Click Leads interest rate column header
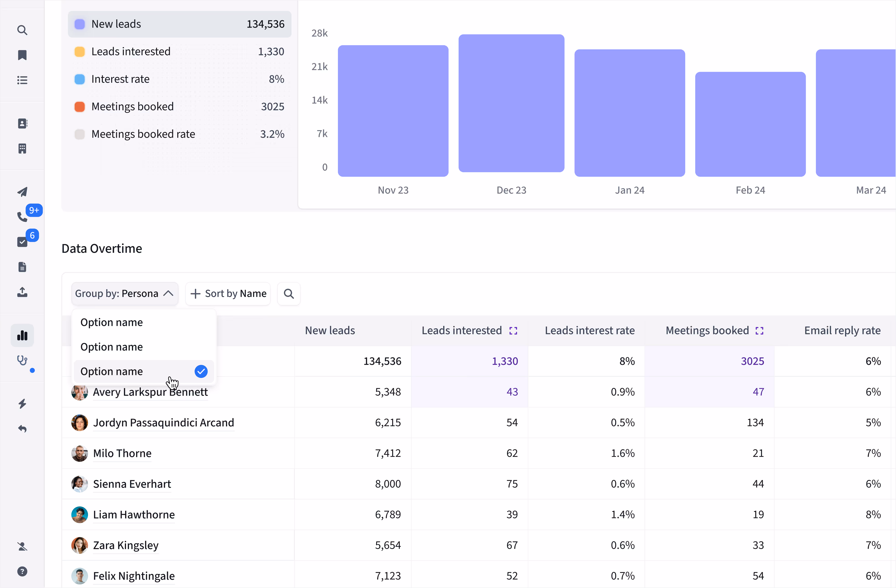Viewport: 896px width, 588px height. point(590,330)
